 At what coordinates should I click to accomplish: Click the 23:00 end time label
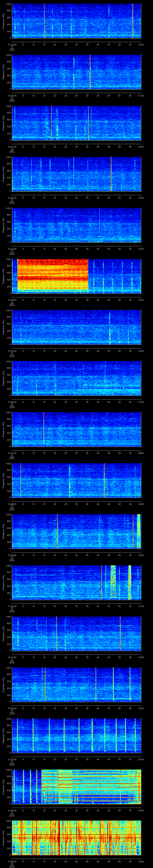[x=141, y=198]
